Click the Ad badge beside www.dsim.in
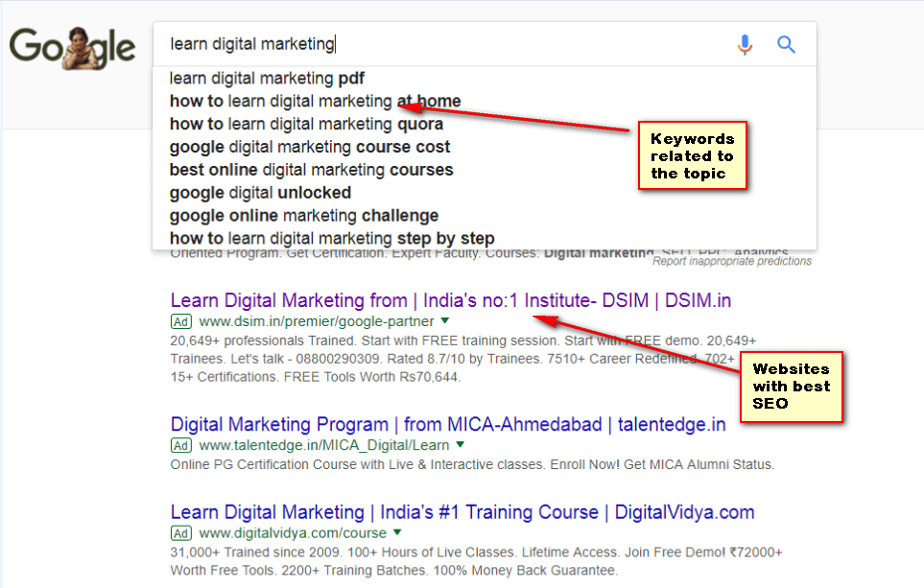Screen dimensions: 924x588 (181, 321)
